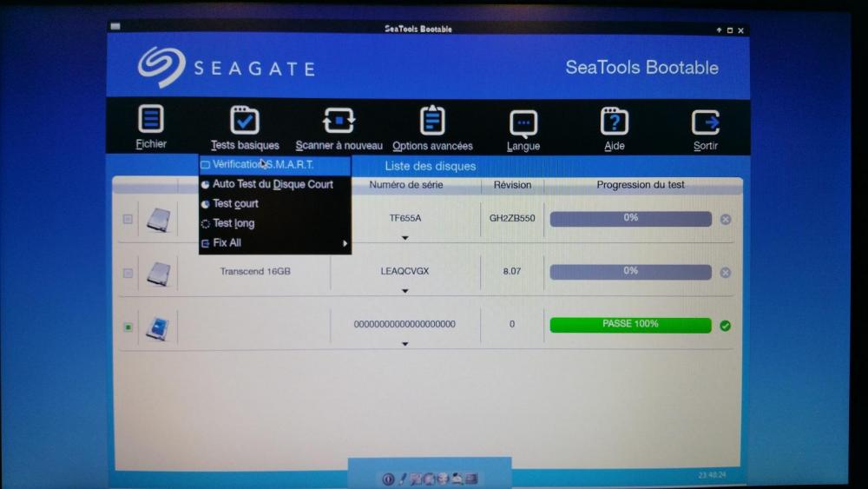The height and width of the screenshot is (489, 868).
Task: Click green checkmark next to PASSE 100%
Action: 725,326
